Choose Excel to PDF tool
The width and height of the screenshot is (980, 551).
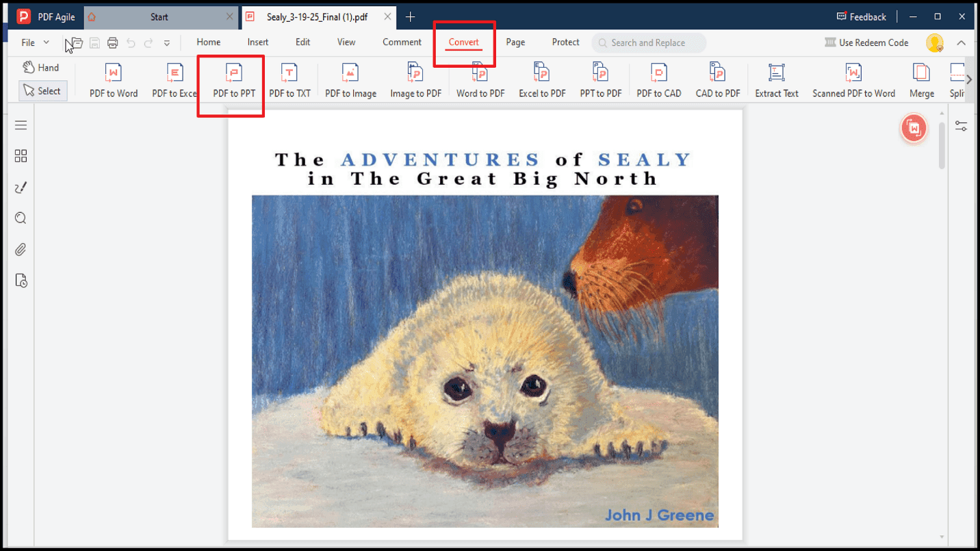[x=542, y=80]
